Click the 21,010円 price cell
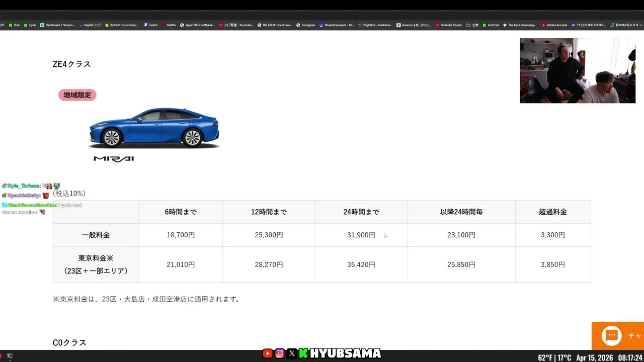This screenshot has height=362, width=644. coord(181,264)
